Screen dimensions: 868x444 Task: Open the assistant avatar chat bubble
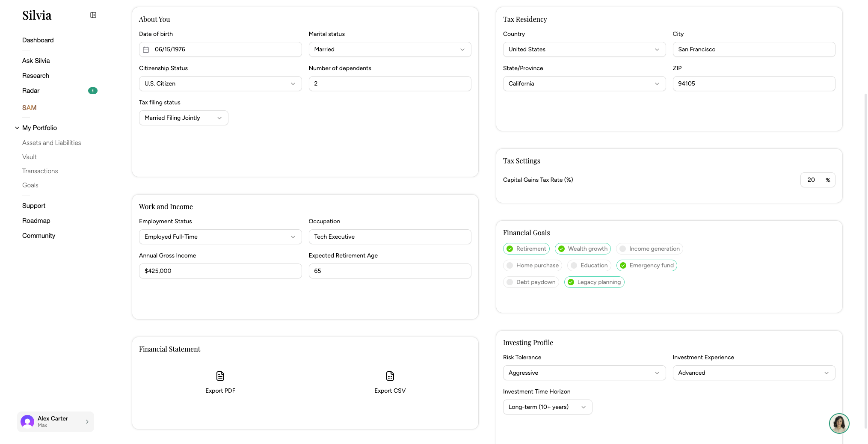[x=839, y=423]
